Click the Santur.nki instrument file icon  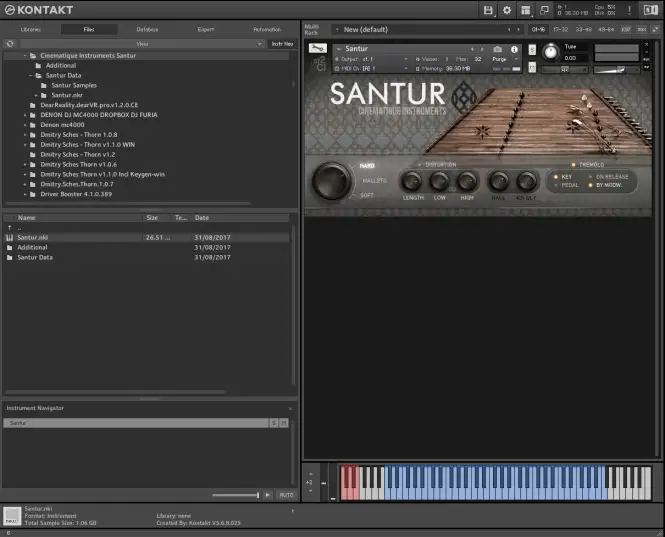9,238
